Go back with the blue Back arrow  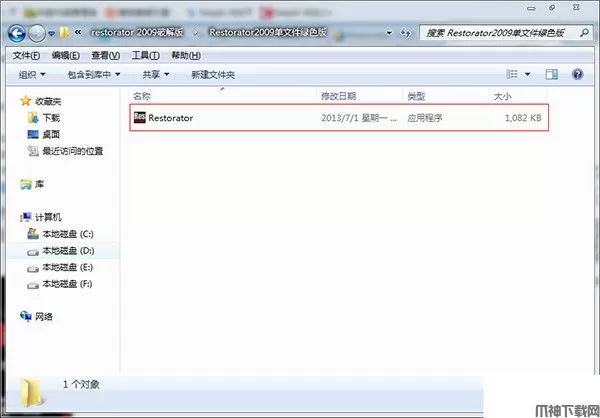[x=17, y=33]
